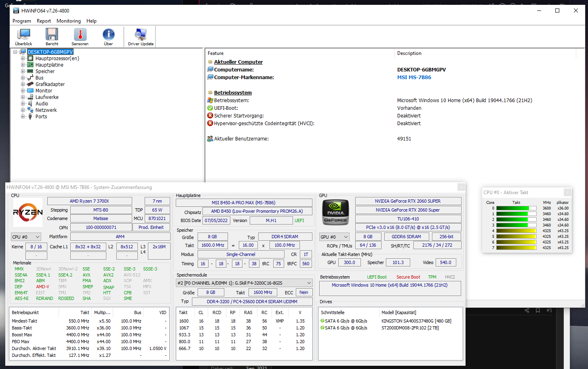
Task: Click Core 4 clock bar
Action: (x=516, y=231)
